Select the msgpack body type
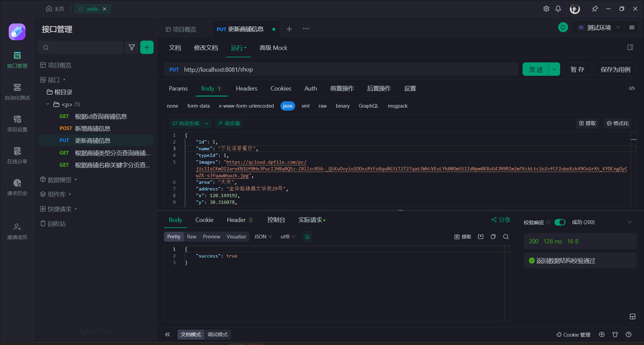 (397, 106)
